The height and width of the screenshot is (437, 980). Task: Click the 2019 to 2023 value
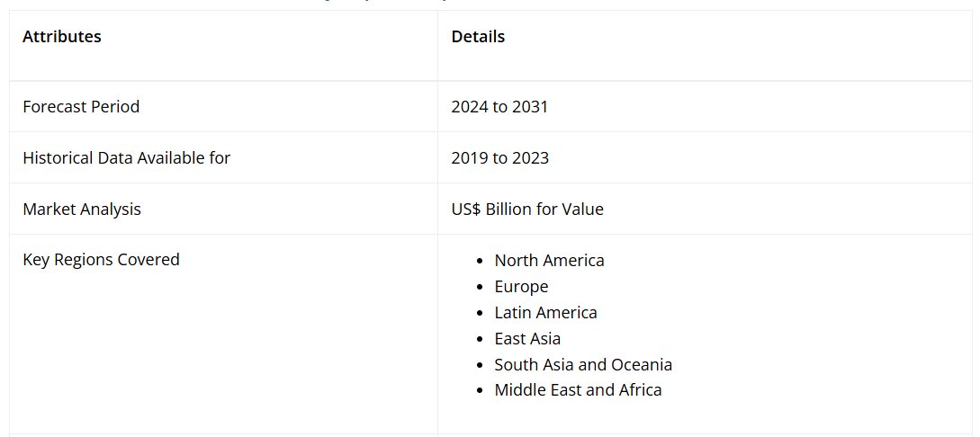pyautogui.click(x=499, y=158)
